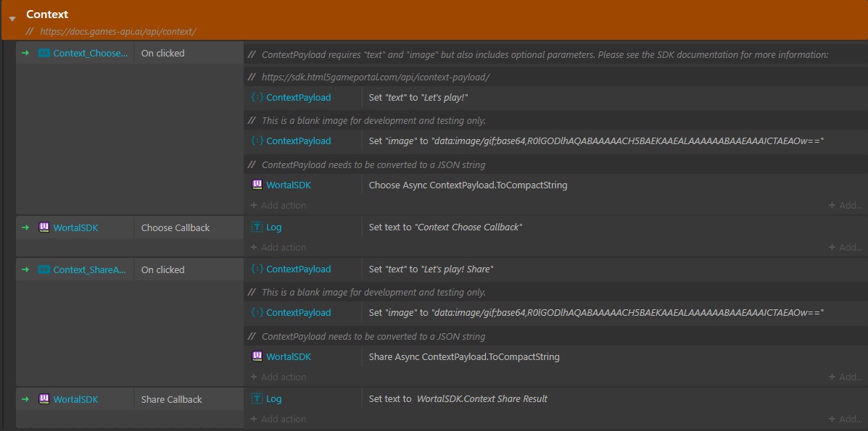The height and width of the screenshot is (431, 868).
Task: Select the Share Callback condition text
Action: coord(171,398)
